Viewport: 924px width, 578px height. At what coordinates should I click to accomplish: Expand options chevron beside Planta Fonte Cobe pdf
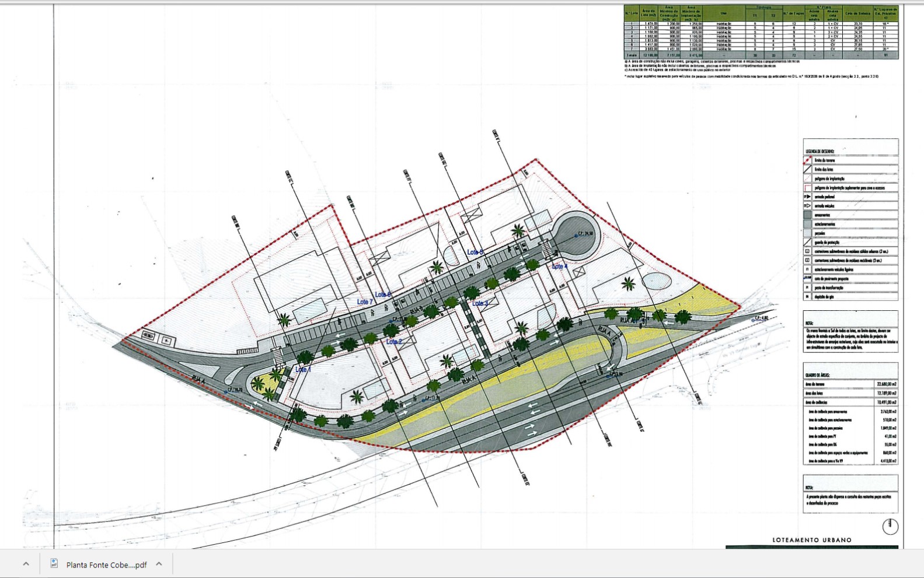159,564
